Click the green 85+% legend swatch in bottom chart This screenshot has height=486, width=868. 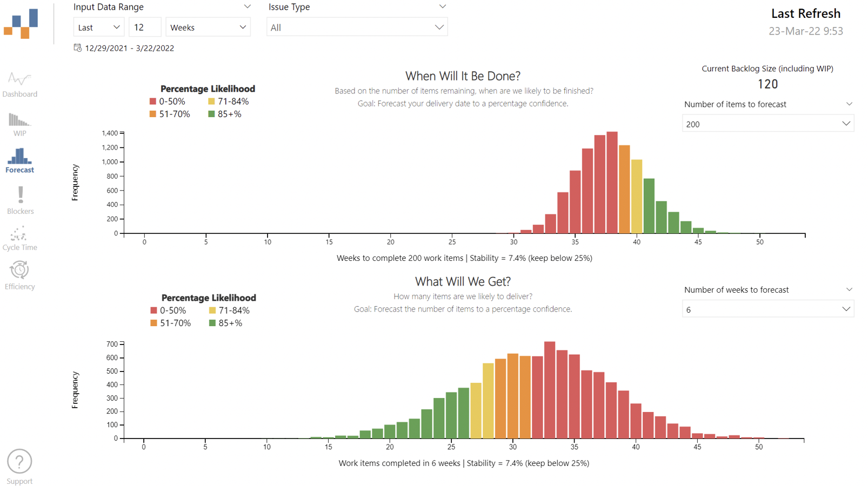tap(212, 323)
